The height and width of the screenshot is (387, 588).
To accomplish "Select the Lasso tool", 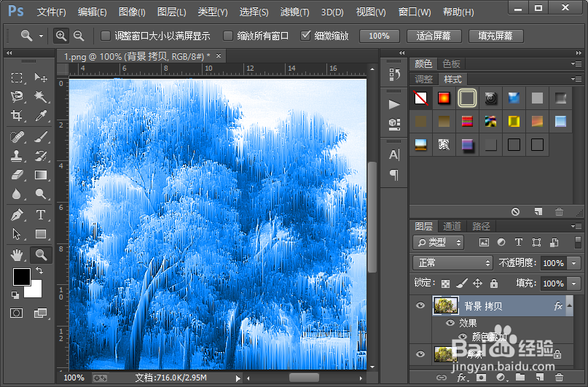I will tap(17, 97).
